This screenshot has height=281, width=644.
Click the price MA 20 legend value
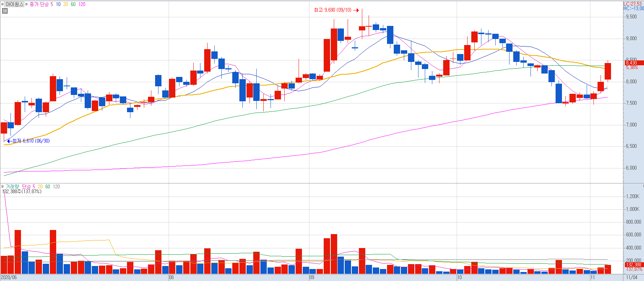tap(66, 5)
